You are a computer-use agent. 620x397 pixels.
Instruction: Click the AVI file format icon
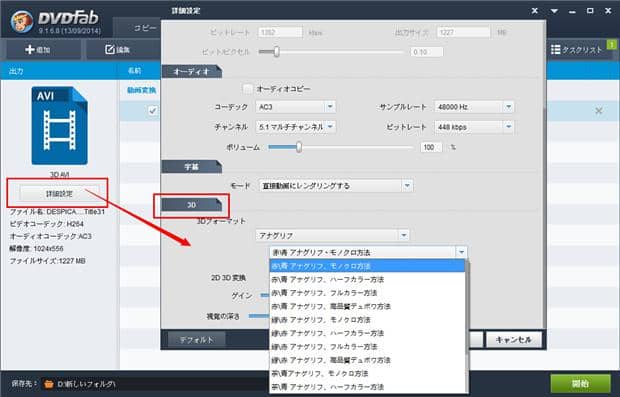(x=60, y=125)
